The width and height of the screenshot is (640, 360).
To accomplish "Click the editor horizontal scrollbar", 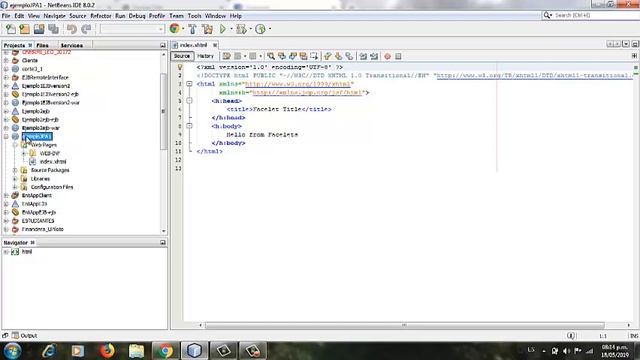I will [x=404, y=325].
